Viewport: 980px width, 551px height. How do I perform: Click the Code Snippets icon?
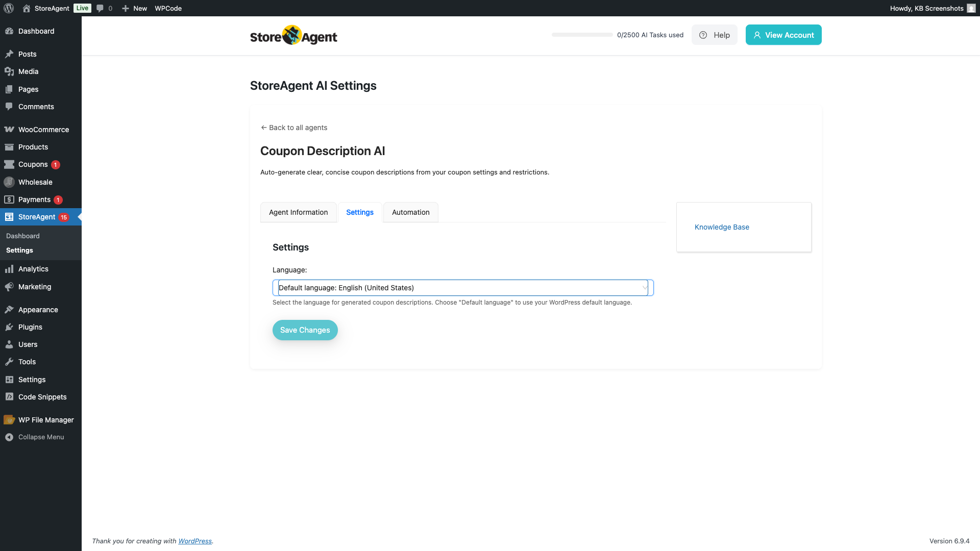tap(9, 397)
